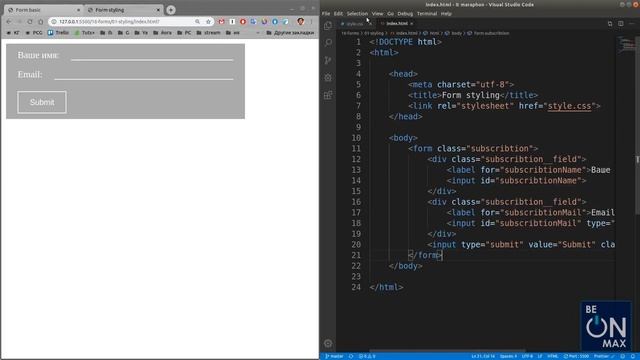Open the Manage gear in VS Code
Screen dimensions: 640x360
tap(328, 343)
